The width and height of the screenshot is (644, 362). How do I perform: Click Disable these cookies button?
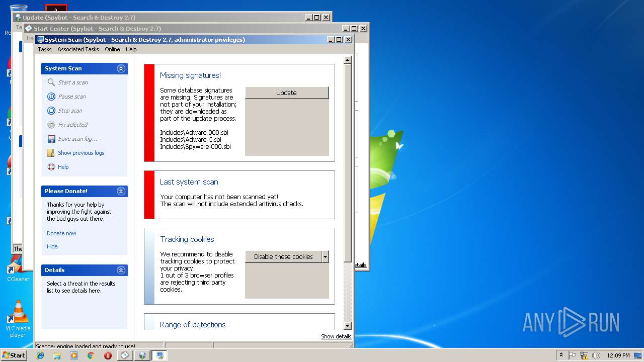pyautogui.click(x=283, y=256)
